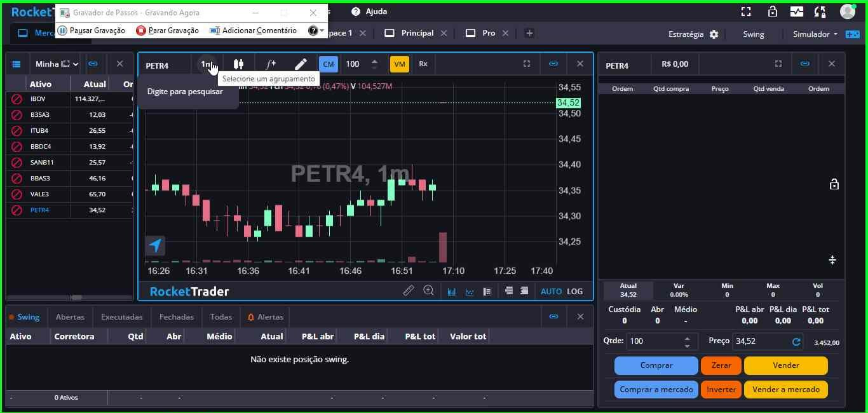Open the PETR4 symbol selector in order book
The image size is (868, 413).
tap(617, 65)
